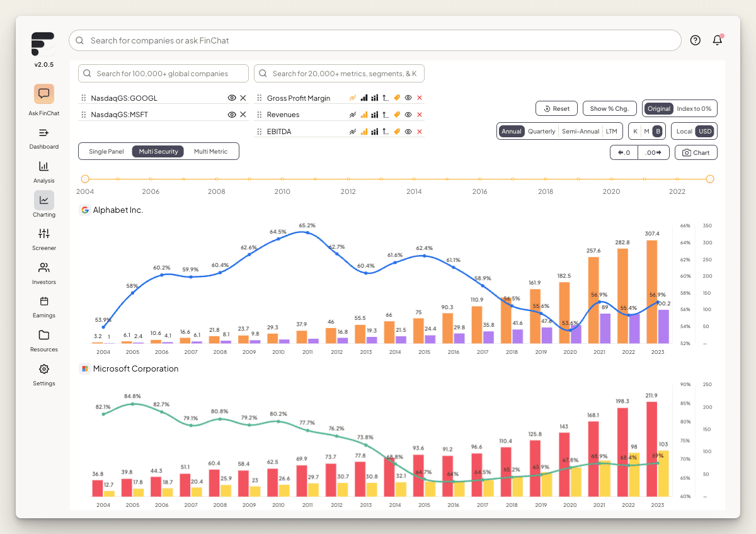Click the end handle of year timeline
This screenshot has width=756, height=534.
pyautogui.click(x=710, y=179)
